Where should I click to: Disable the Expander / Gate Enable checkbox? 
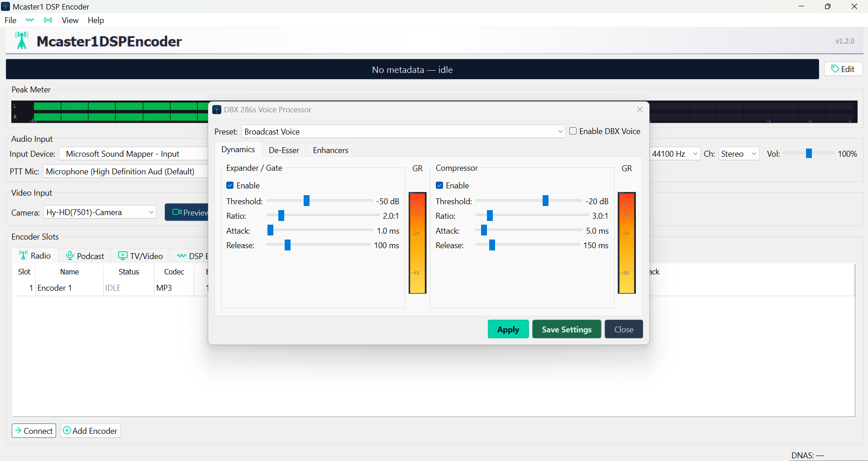click(230, 186)
